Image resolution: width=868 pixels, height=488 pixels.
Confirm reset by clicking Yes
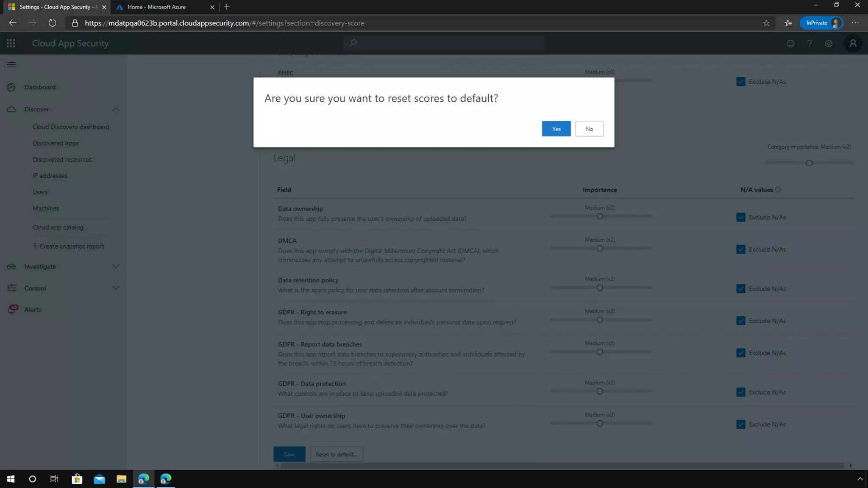[556, 129]
